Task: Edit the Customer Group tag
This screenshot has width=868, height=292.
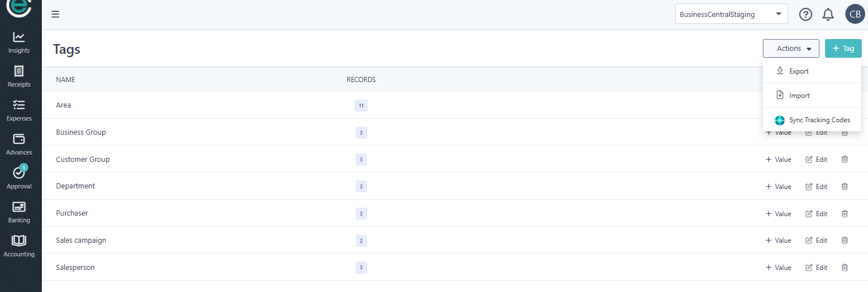Action: 816,160
